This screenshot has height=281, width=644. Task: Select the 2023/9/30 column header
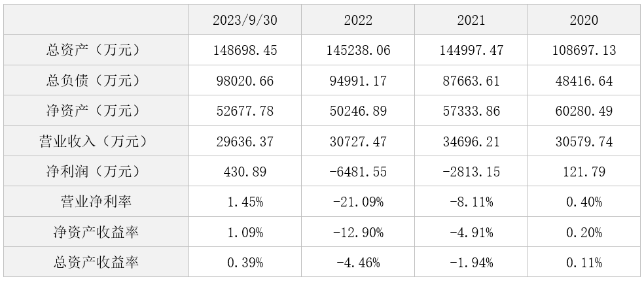coord(245,20)
